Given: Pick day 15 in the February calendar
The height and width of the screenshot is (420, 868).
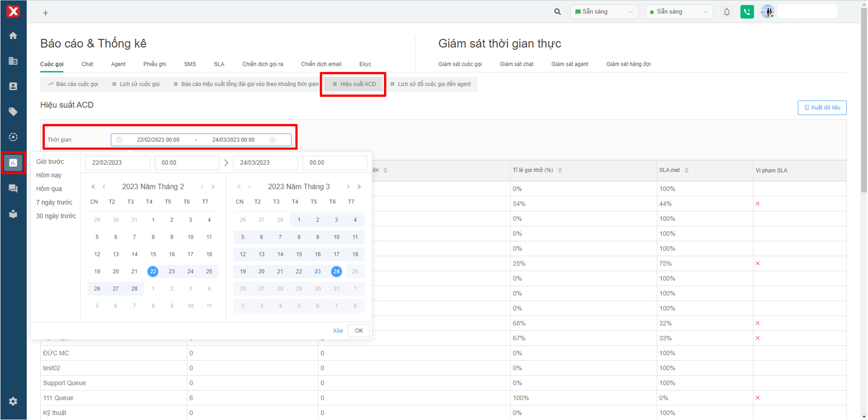Looking at the screenshot, I should tap(153, 254).
